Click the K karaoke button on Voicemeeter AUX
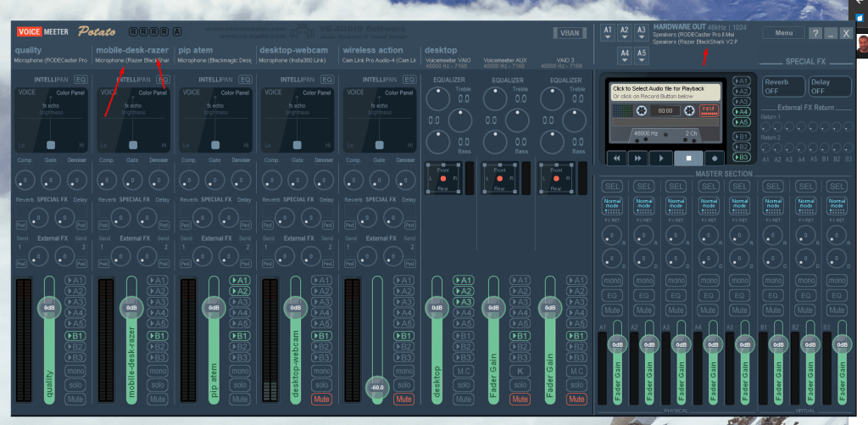This screenshot has width=868, height=425. [x=520, y=372]
